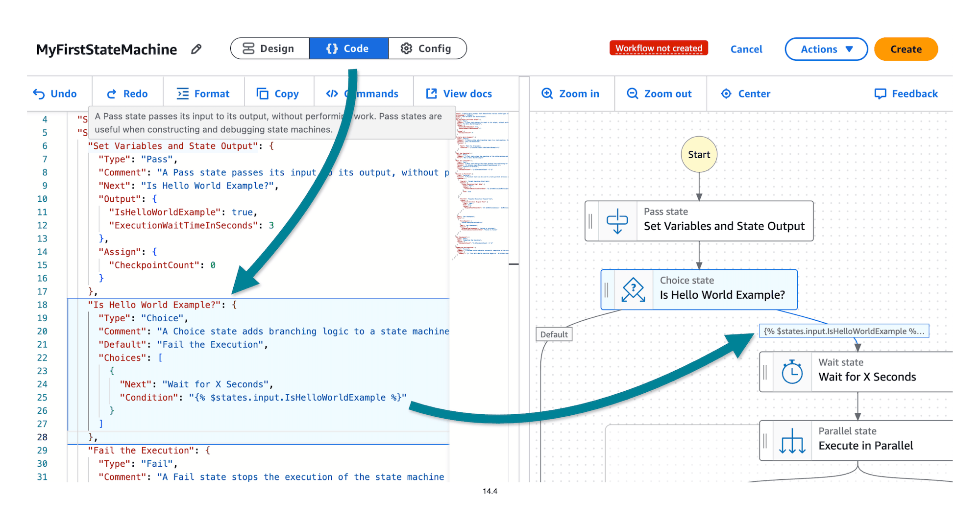The height and width of the screenshot is (523, 980).
Task: Click the Undo icon in the code toolbar
Action: [x=39, y=94]
